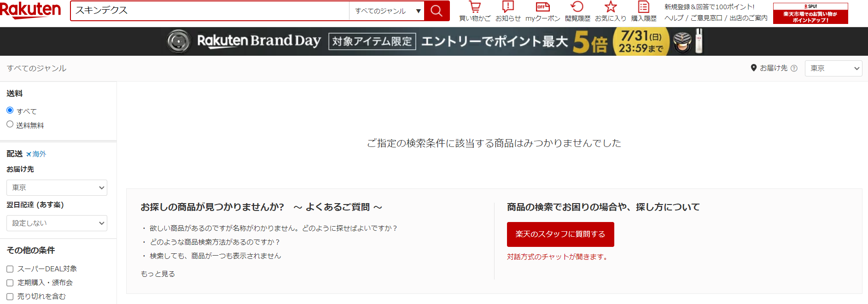Click the help icon beside お届け先
868x304 pixels.
point(794,68)
